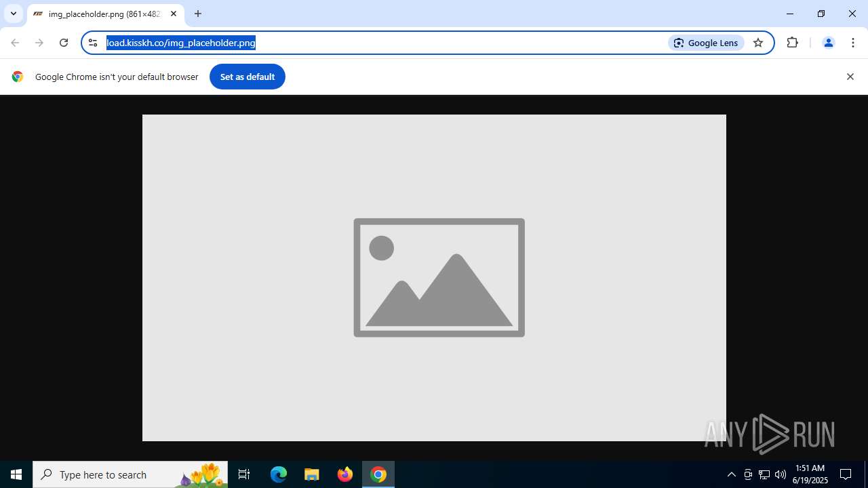Open the notification center icon
Viewport: 868px width, 488px height.
tap(846, 474)
